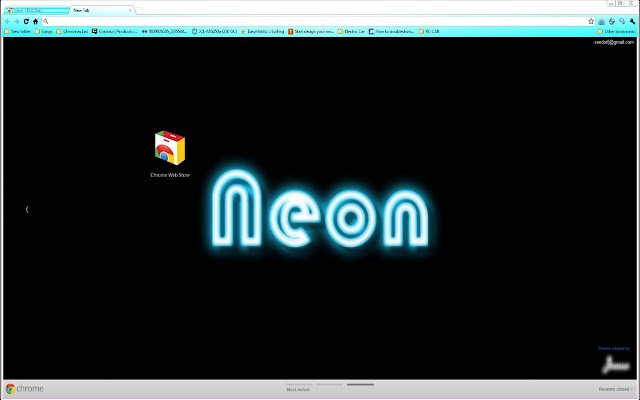This screenshot has width=640, height=400.
Task: Open the How to troubleshoot bookmark
Action: 391,31
